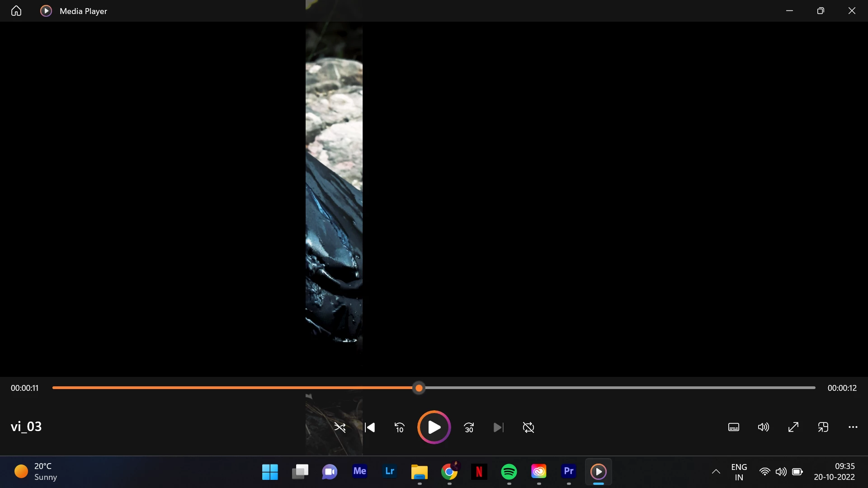This screenshot has height=488, width=868.
Task: Toggle repeat mode
Action: [x=528, y=427]
